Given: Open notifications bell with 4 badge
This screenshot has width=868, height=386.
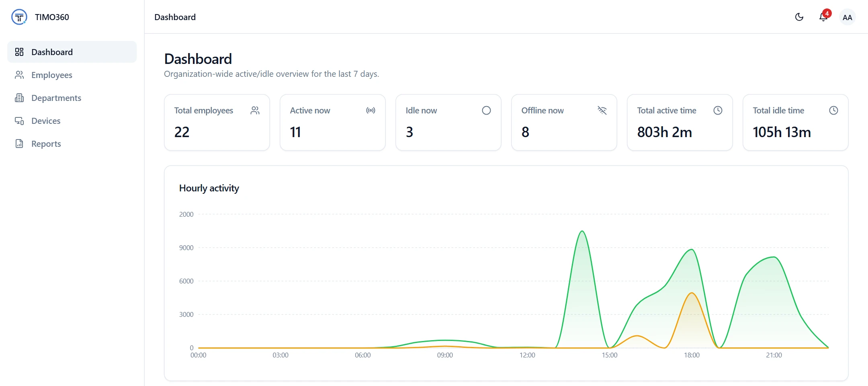Looking at the screenshot, I should click(823, 16).
